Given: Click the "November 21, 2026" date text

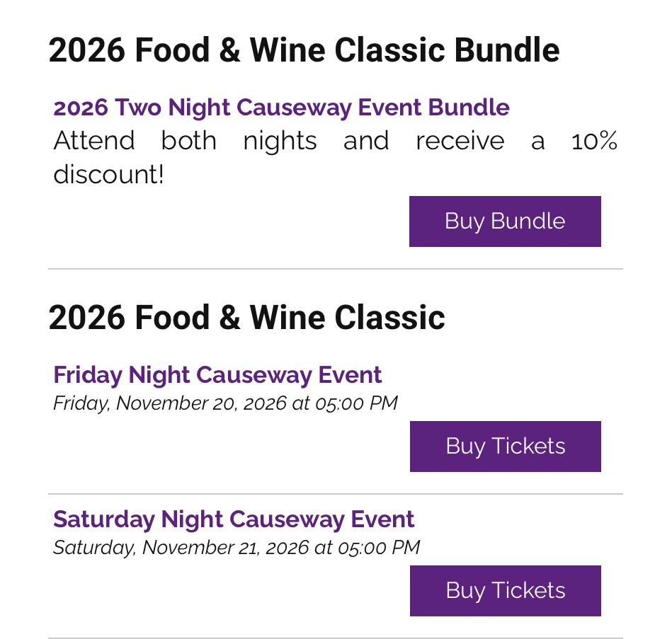Looking at the screenshot, I should 225,548.
